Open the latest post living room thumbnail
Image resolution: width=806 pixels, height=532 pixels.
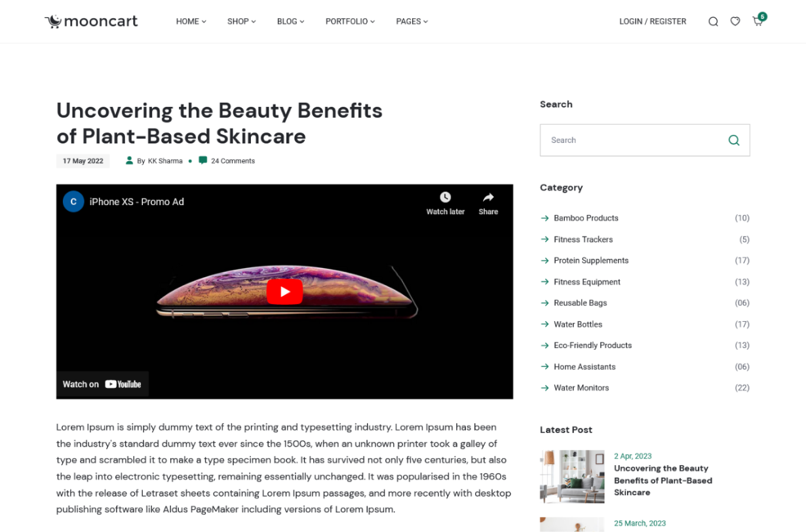572,476
